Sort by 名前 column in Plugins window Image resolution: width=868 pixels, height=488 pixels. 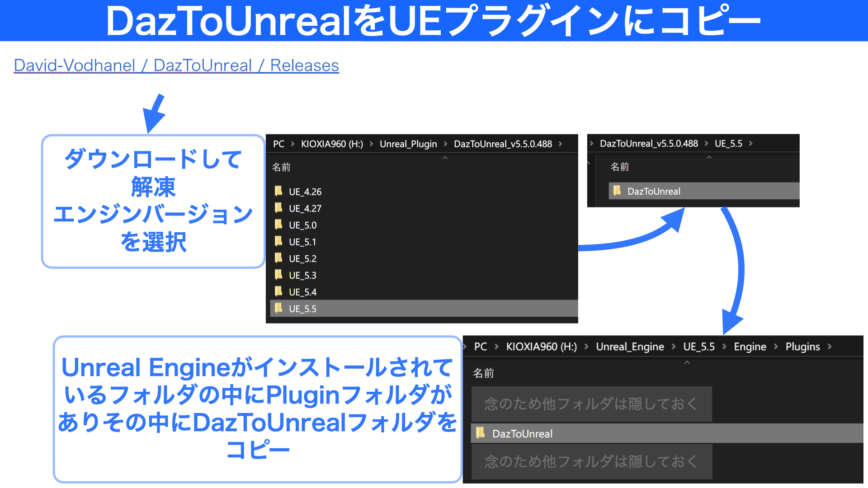483,373
